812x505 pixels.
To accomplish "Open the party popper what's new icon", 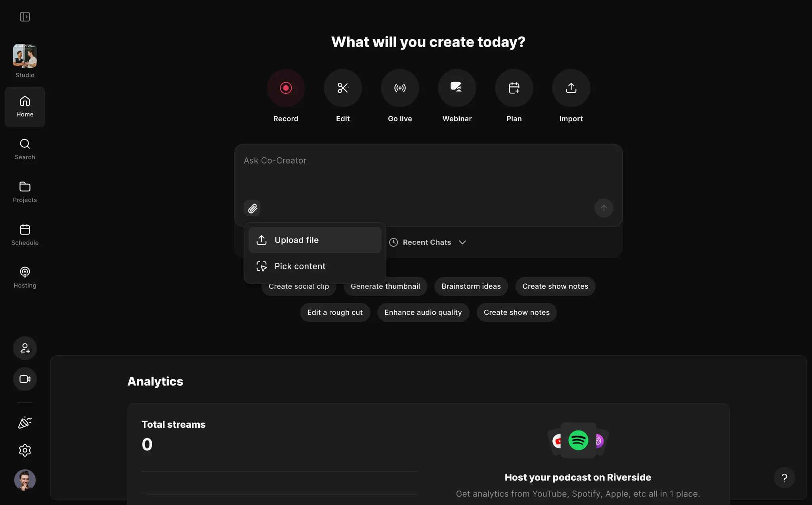I will click(x=25, y=423).
